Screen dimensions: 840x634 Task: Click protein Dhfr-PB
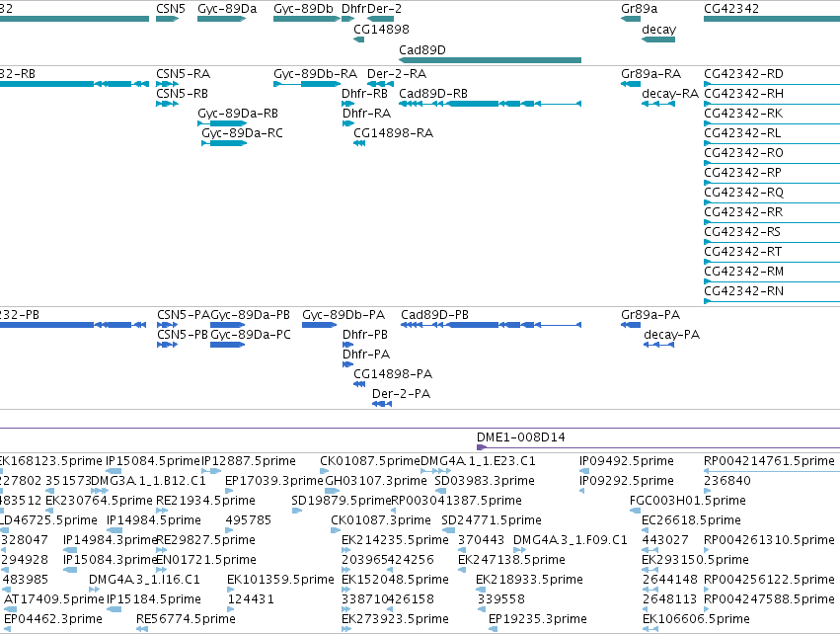click(365, 335)
